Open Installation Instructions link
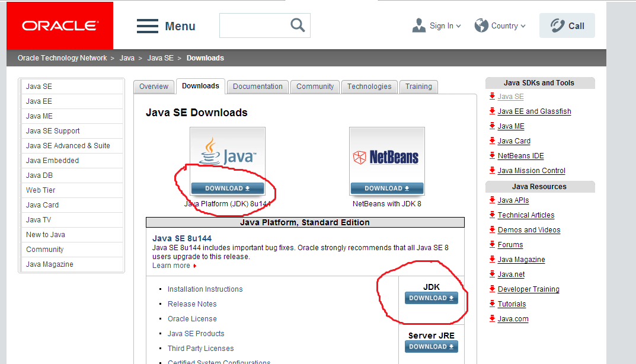636x364 pixels. 205,289
